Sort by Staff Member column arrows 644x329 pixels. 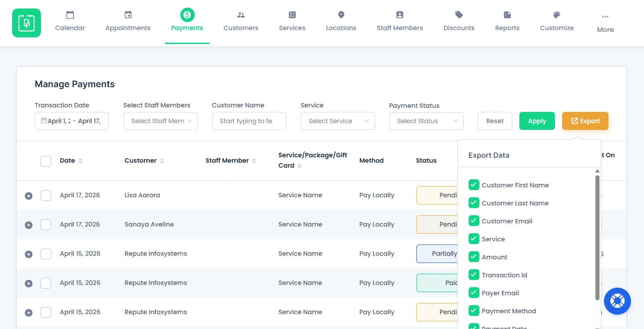(x=254, y=161)
